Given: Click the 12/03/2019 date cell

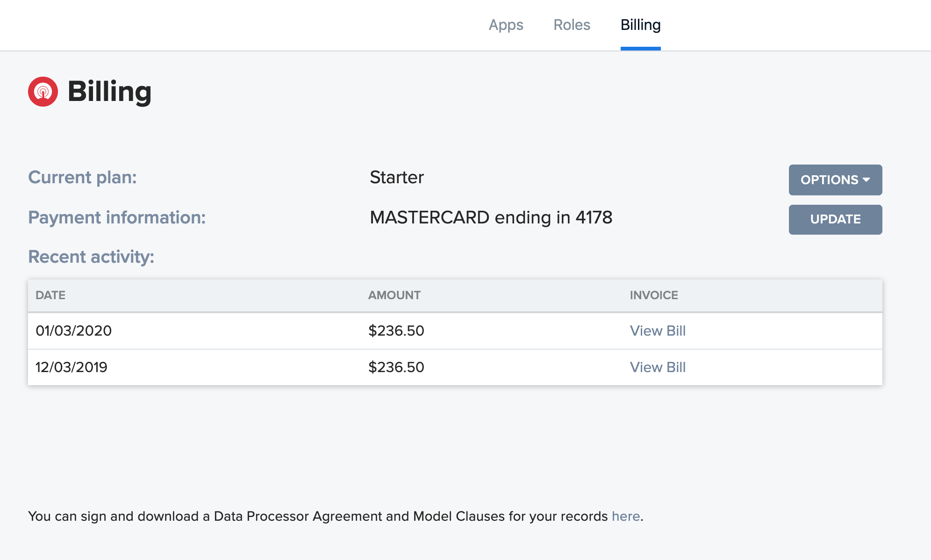Looking at the screenshot, I should tap(72, 367).
